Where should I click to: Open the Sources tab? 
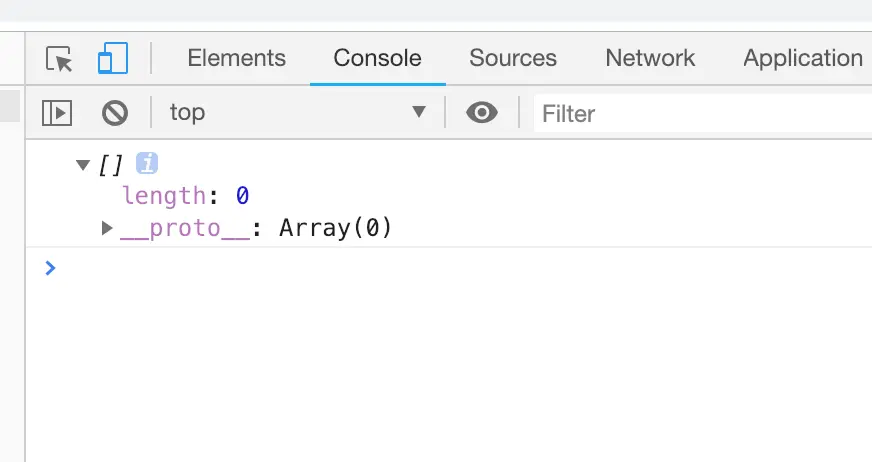point(513,58)
